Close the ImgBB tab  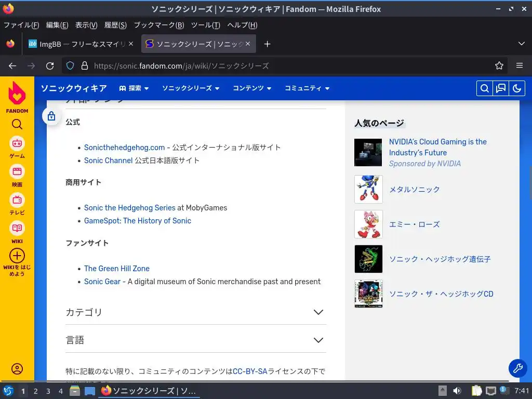[131, 44]
